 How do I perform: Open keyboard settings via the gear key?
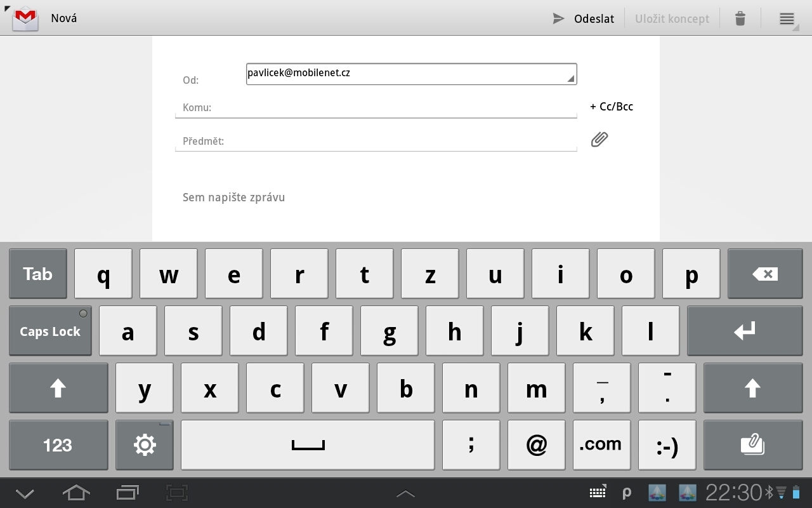click(x=144, y=444)
